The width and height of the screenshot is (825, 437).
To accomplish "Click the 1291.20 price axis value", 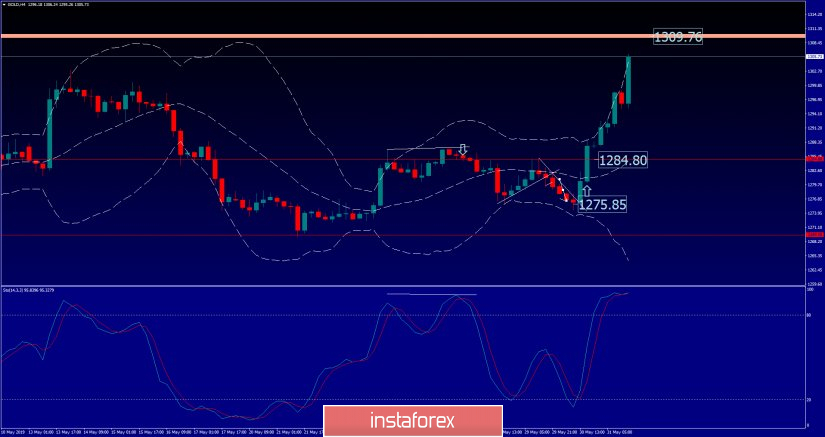I will click(x=813, y=128).
